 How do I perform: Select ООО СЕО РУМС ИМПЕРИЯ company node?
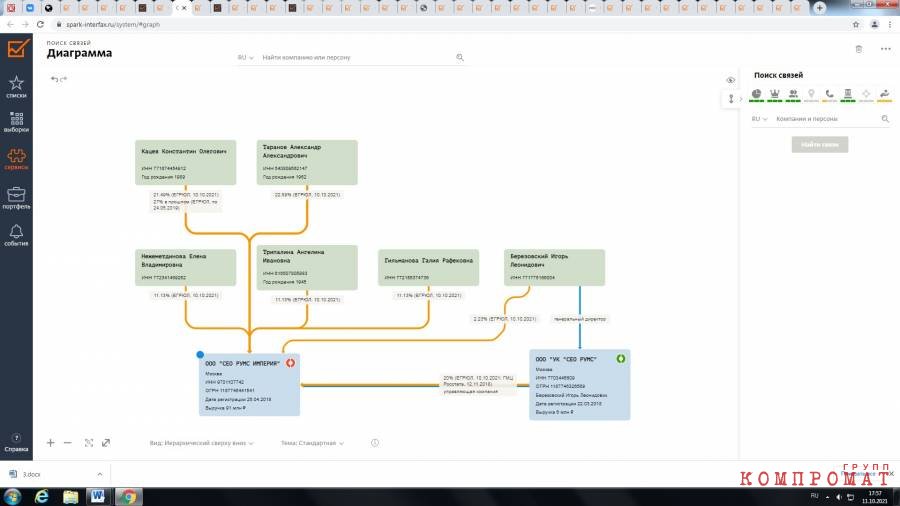(x=249, y=386)
